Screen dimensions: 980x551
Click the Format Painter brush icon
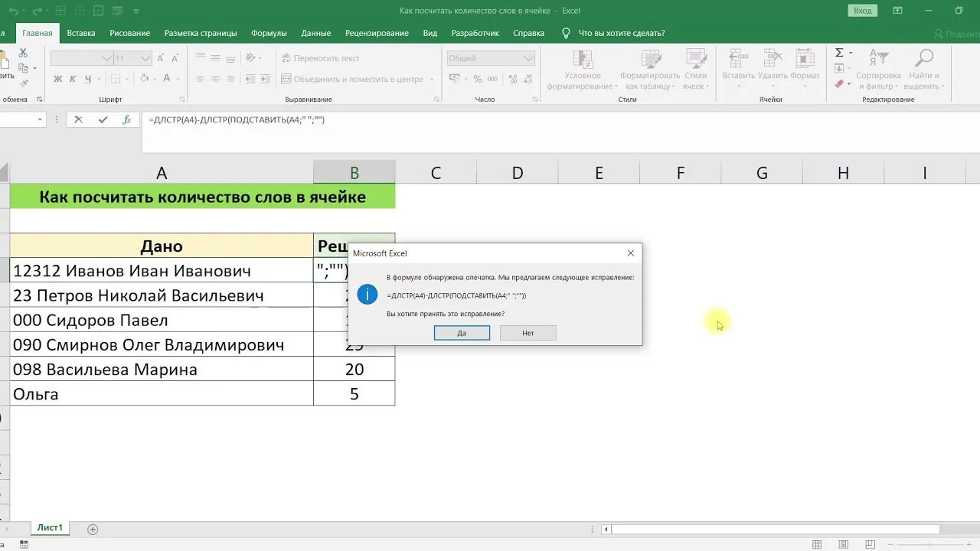click(x=23, y=83)
